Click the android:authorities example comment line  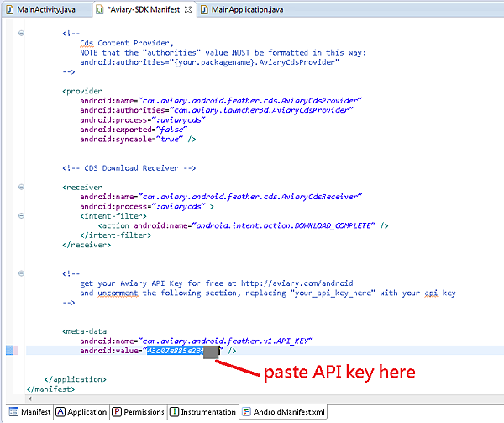point(209,62)
